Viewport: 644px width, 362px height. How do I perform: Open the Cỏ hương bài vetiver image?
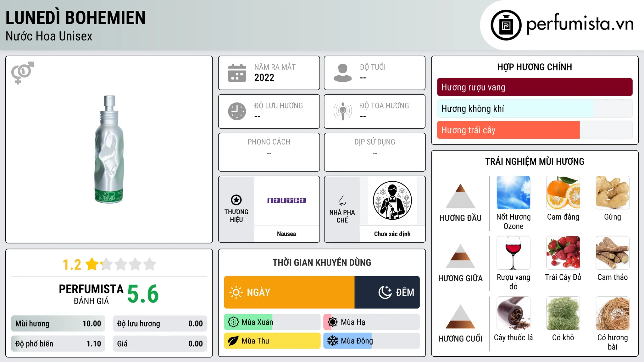[613, 313]
